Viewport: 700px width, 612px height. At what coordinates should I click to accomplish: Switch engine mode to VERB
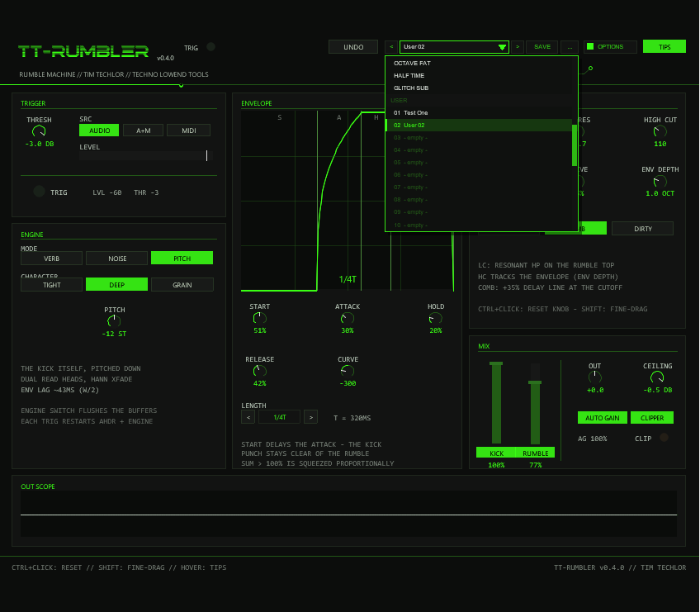pos(51,259)
